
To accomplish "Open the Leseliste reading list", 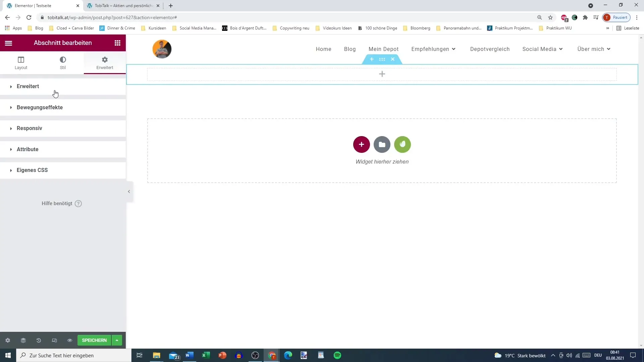I will 628,28.
